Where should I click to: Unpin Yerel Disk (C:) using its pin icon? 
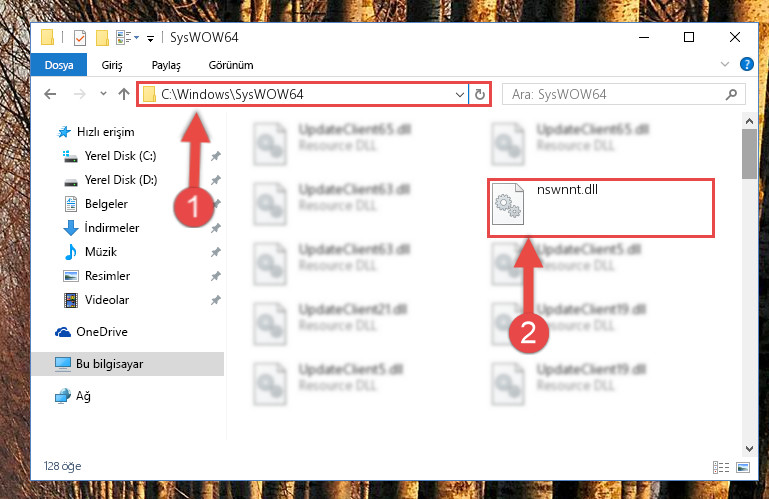click(215, 156)
